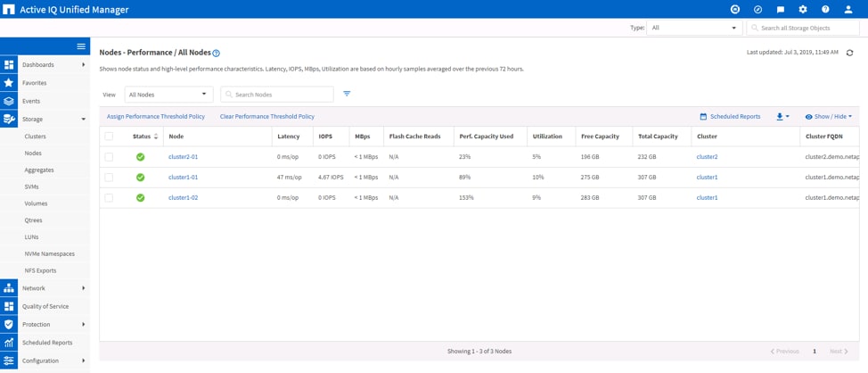Click the NetApp logo in header
This screenshot has width=868, height=373.
point(10,10)
